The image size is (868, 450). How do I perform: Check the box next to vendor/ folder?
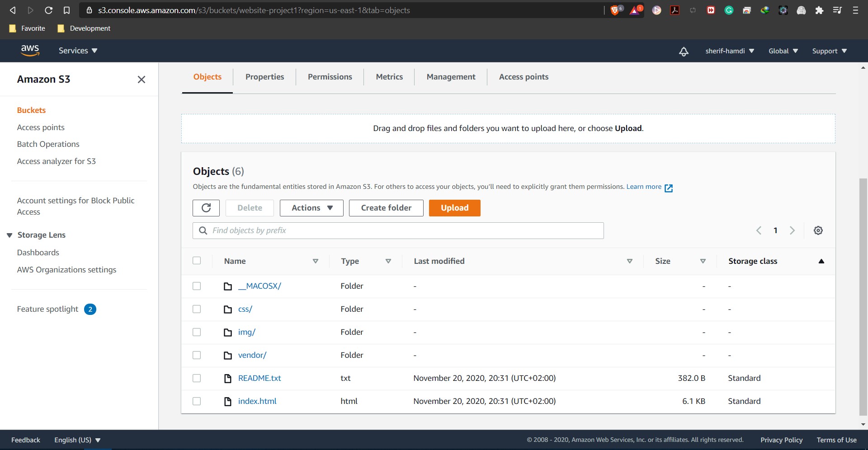[197, 355]
